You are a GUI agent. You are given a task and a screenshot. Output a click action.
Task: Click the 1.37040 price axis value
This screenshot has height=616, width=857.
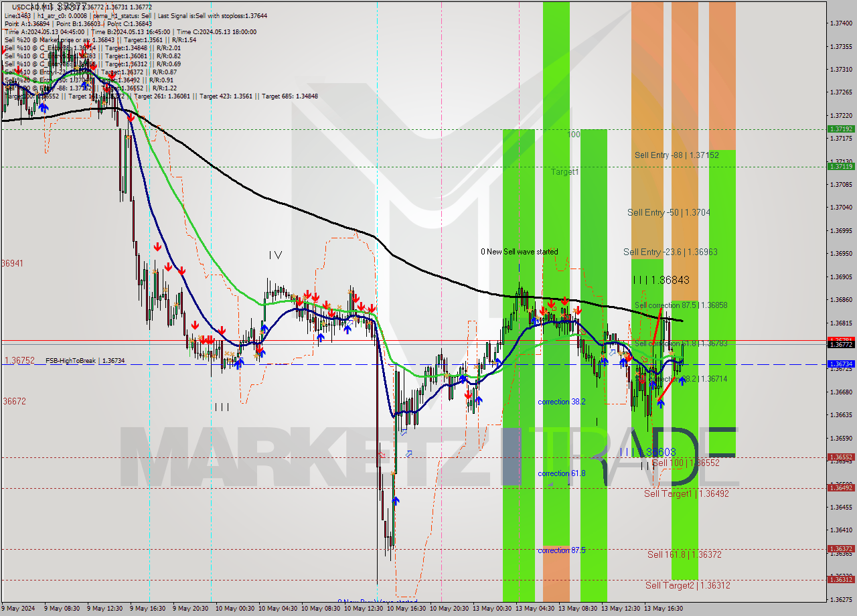pyautogui.click(x=841, y=208)
